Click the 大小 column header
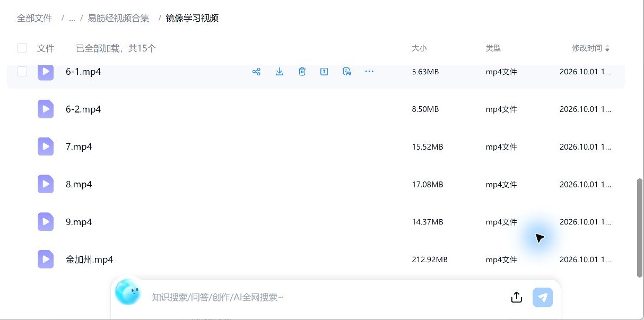 [x=419, y=48]
